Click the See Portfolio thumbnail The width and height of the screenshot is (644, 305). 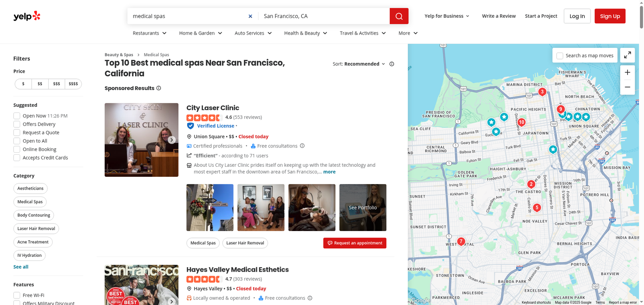click(x=363, y=208)
